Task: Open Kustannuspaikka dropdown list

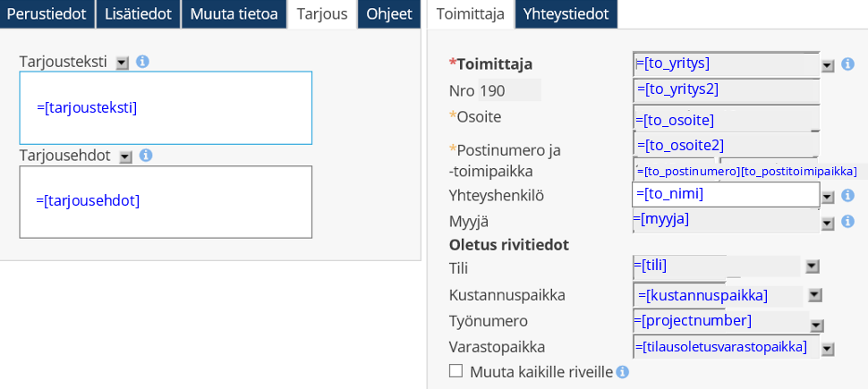Action: coord(814,294)
